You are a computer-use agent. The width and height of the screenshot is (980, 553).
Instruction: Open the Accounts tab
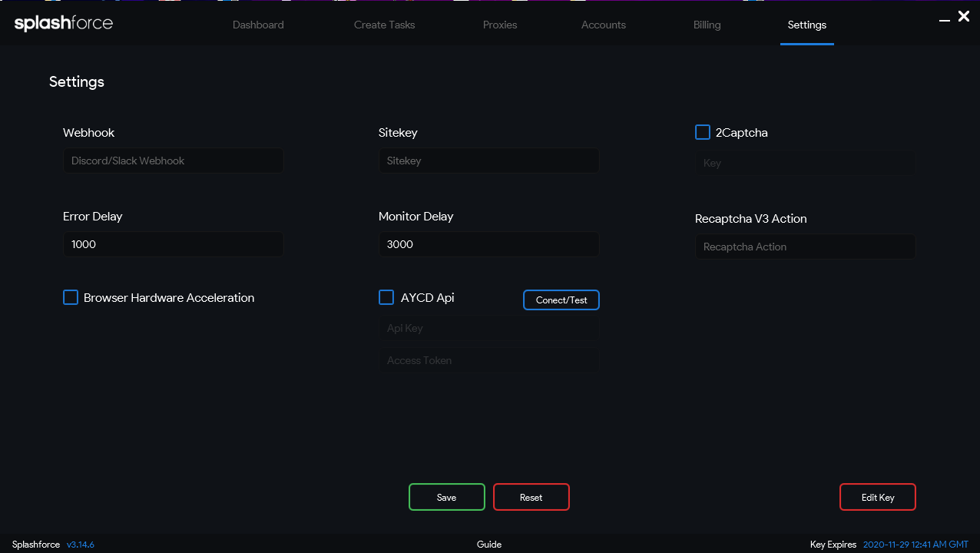(603, 25)
